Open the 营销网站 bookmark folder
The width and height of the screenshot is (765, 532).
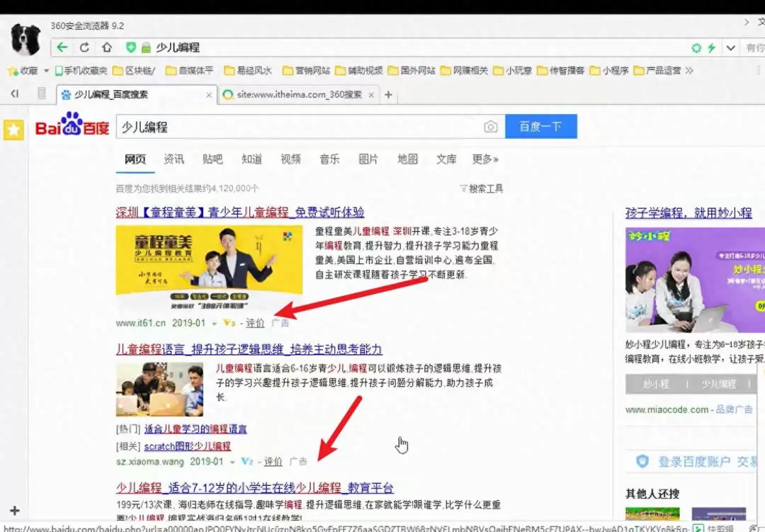[307, 71]
